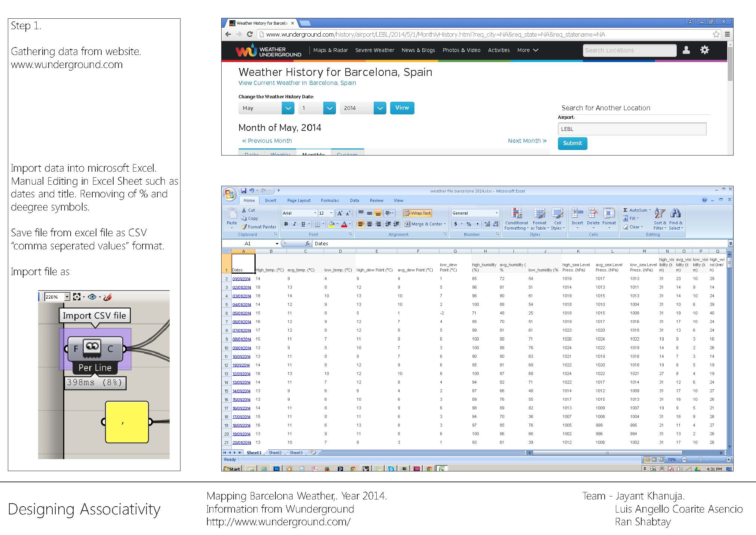Follow the Previous Month link
This screenshot has width=756, height=535.
coord(267,141)
